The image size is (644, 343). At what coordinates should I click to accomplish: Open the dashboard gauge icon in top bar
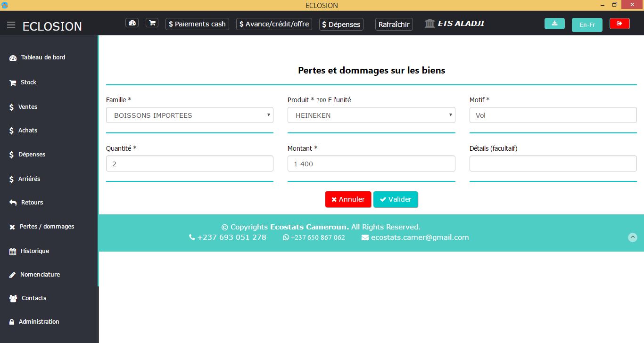coord(132,23)
